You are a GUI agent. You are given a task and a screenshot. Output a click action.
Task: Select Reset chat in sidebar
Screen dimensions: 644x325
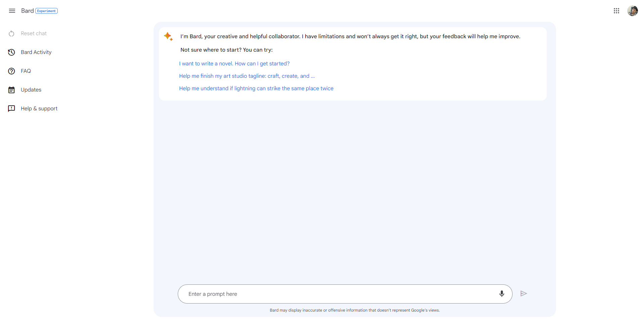[x=34, y=34]
